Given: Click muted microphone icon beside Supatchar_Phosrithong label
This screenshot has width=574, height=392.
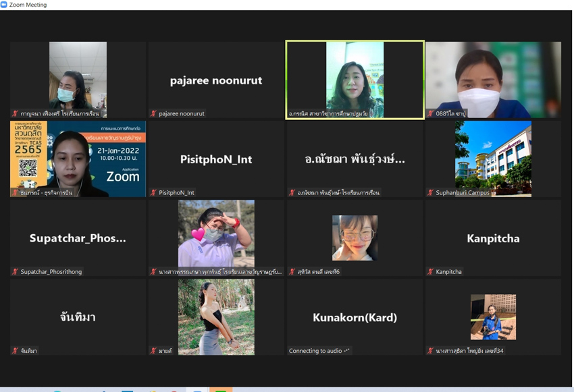Looking at the screenshot, I should (x=16, y=272).
